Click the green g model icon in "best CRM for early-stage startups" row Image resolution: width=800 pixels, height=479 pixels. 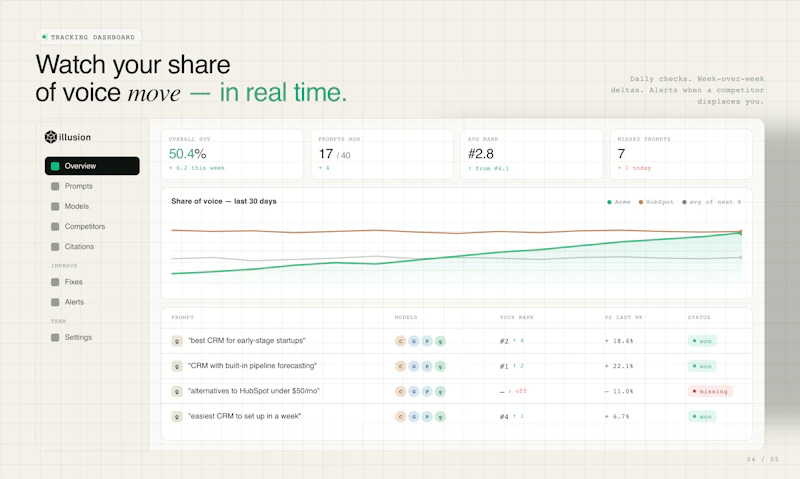pos(440,341)
